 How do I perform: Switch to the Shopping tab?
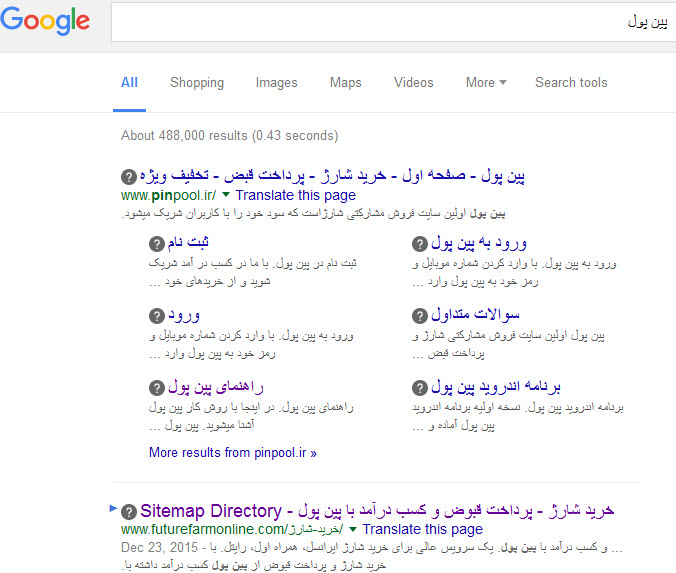[197, 83]
